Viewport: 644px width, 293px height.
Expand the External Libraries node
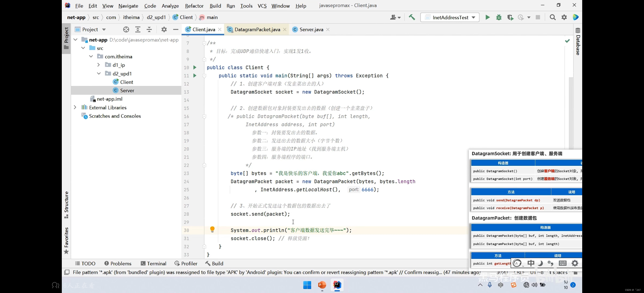point(75,107)
